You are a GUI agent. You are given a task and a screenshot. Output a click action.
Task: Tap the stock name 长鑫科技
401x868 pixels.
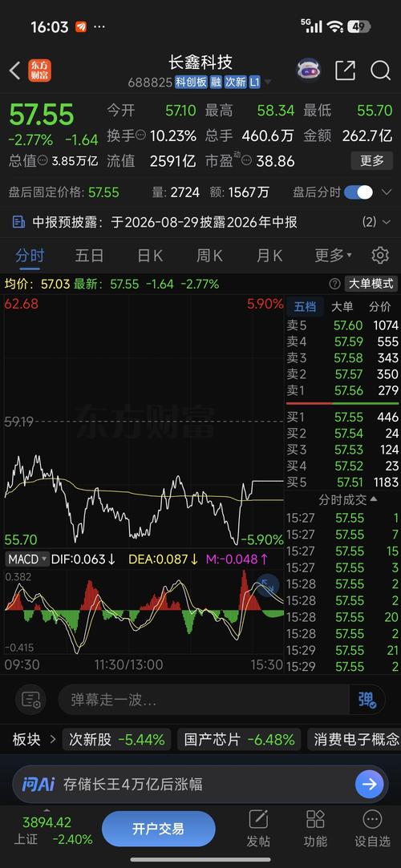click(x=200, y=62)
